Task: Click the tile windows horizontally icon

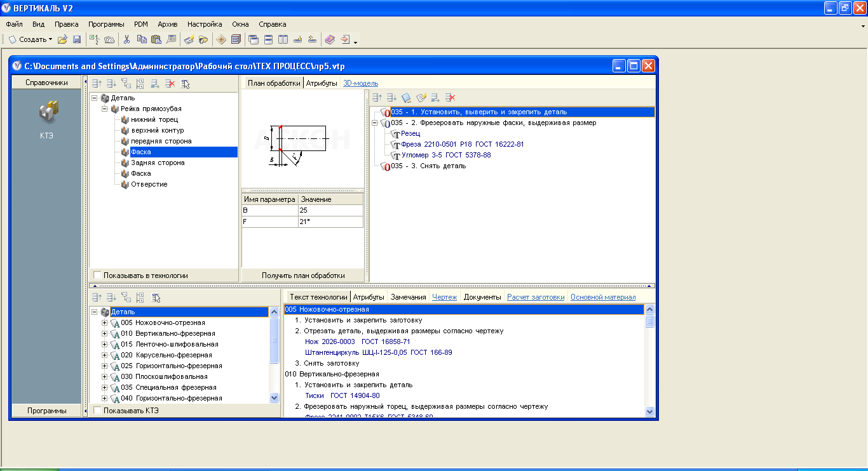Action: [268, 39]
